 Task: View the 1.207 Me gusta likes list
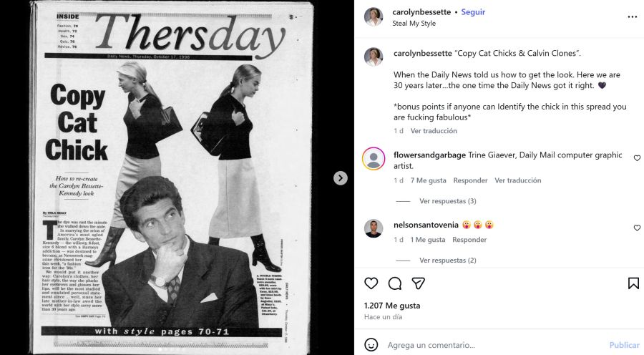tap(392, 306)
